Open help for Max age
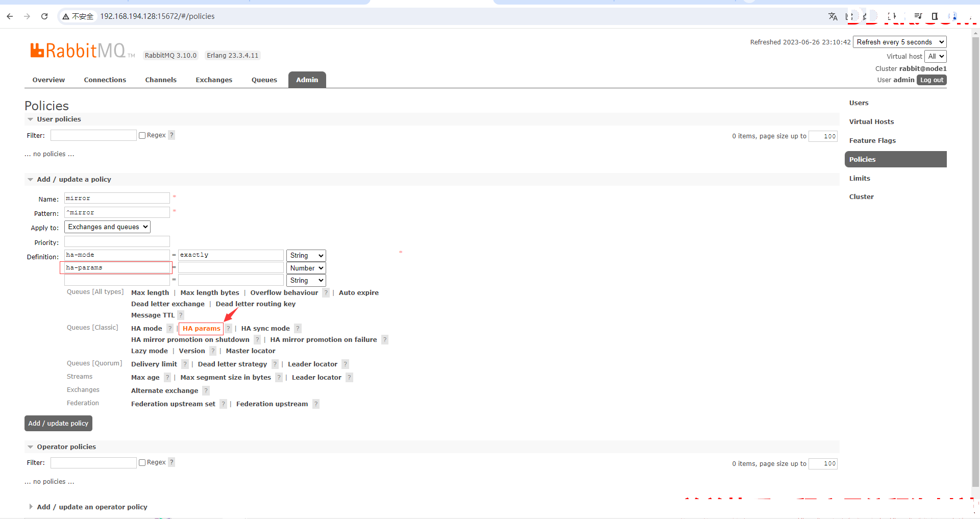 coord(167,378)
